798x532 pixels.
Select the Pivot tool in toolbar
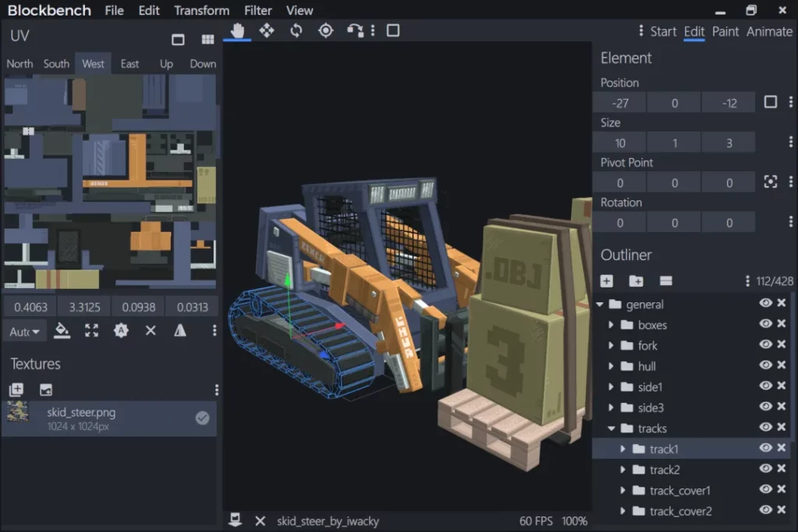pyautogui.click(x=326, y=30)
